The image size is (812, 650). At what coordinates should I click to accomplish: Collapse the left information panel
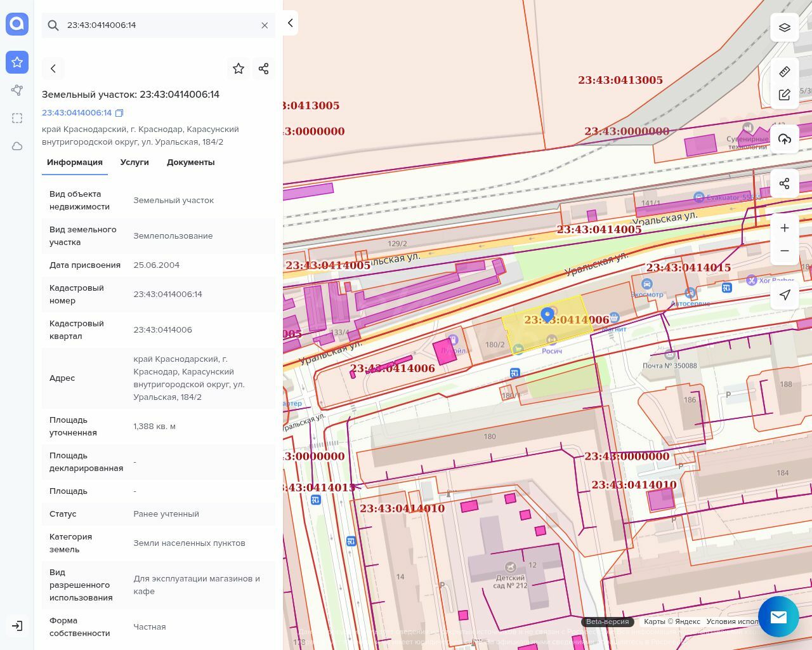point(290,23)
